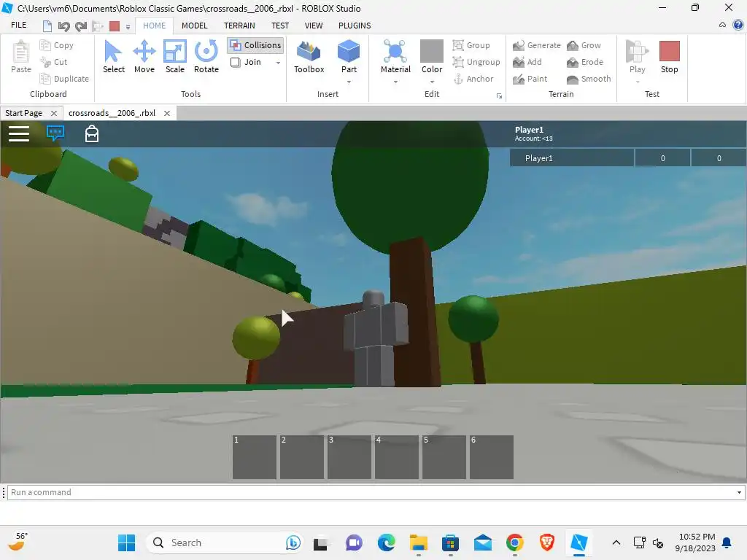Screen dimensions: 747x560
Task: Pick the Smooth terrain tool
Action: [x=589, y=79]
